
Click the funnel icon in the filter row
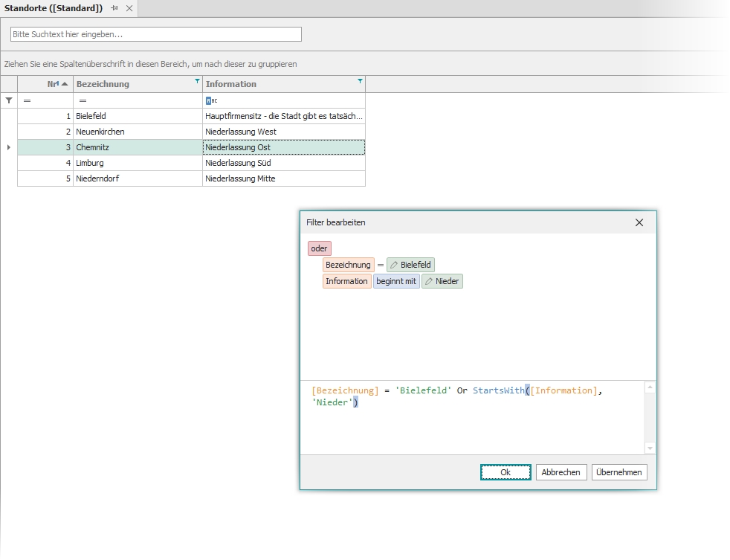tap(8, 100)
